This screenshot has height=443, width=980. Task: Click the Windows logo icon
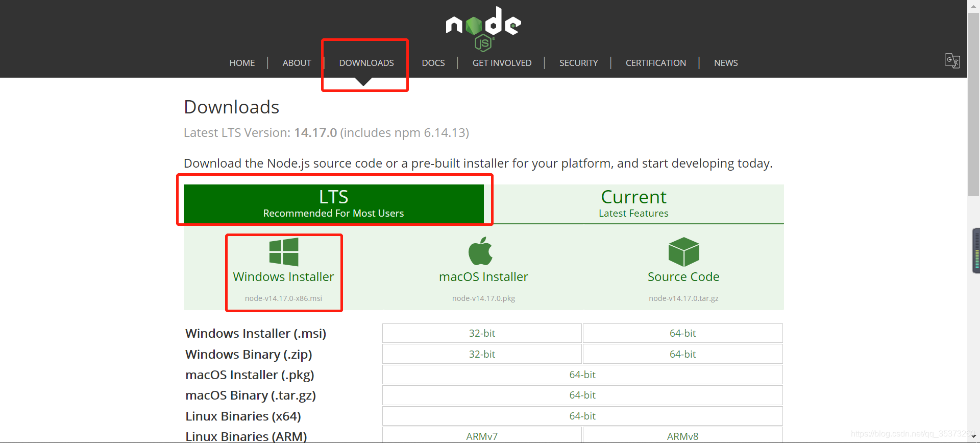pos(284,252)
